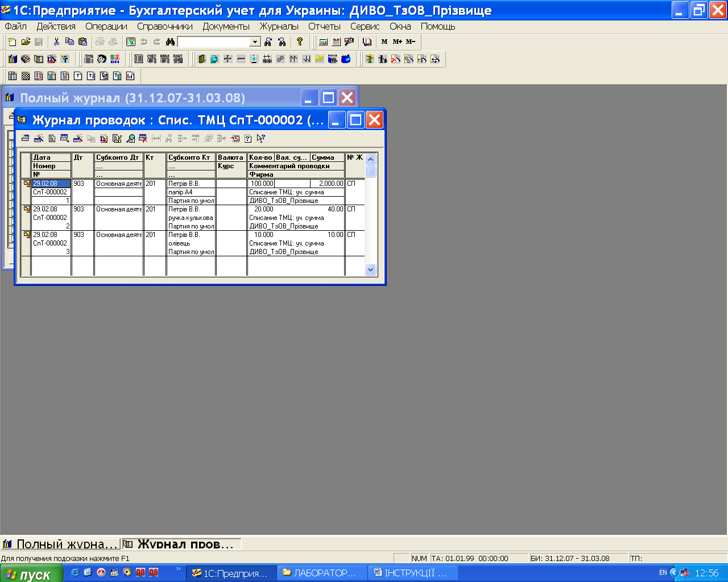
Task: Click the scroll down arrow in journal table
Action: click(x=371, y=270)
